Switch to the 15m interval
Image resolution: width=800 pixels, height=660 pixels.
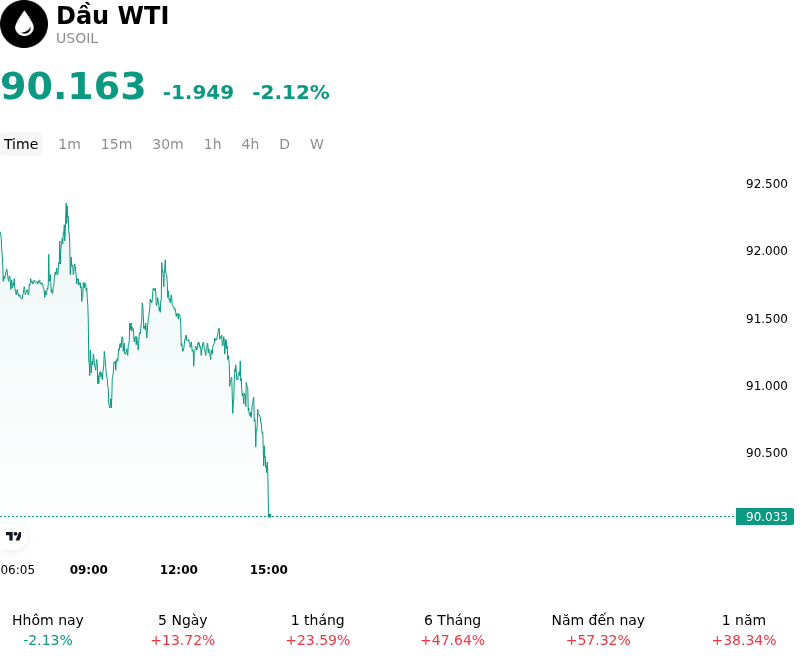[116, 144]
